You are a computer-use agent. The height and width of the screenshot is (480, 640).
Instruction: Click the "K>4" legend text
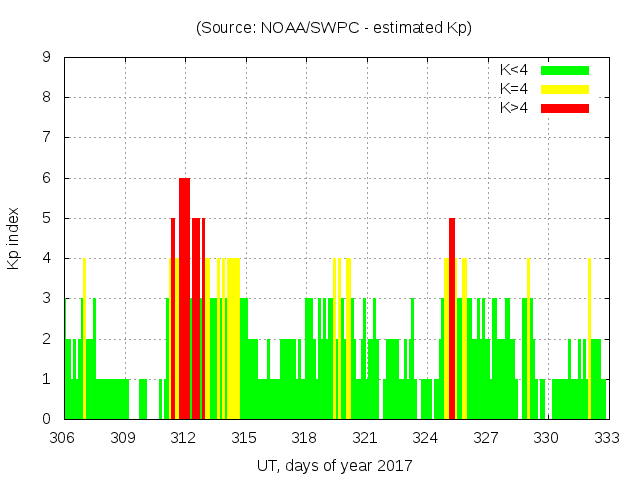(514, 107)
